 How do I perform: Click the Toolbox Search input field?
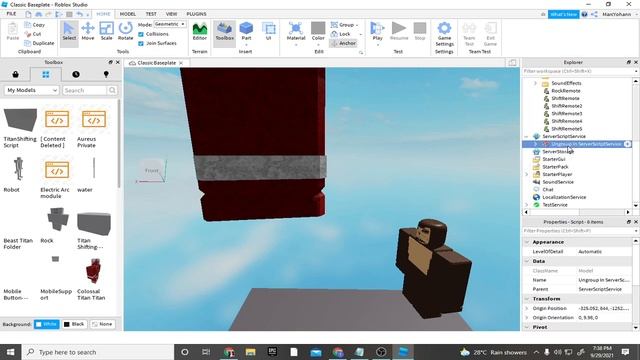click(x=84, y=90)
